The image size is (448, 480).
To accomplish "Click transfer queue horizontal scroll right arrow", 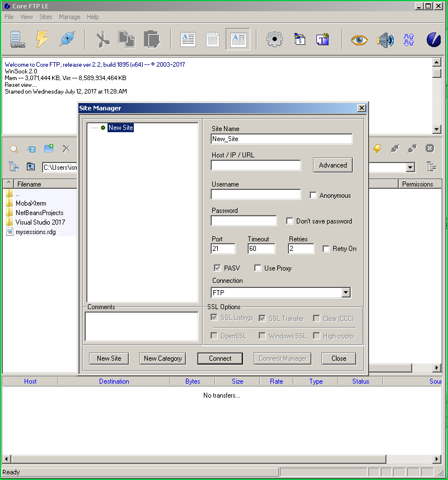I will point(437,459).
